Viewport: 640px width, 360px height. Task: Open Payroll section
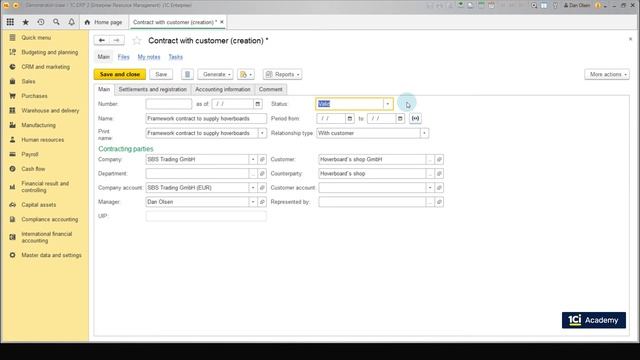pyautogui.click(x=30, y=154)
